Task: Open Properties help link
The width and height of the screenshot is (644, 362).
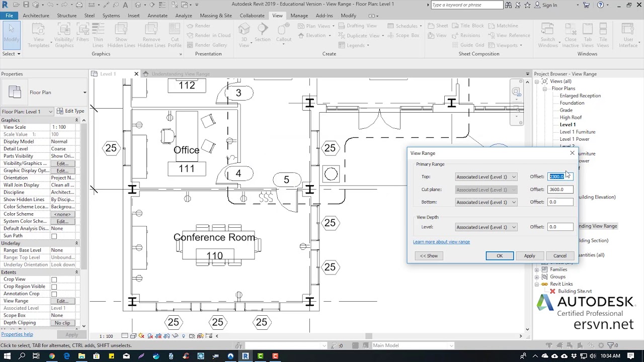Action: click(x=17, y=334)
